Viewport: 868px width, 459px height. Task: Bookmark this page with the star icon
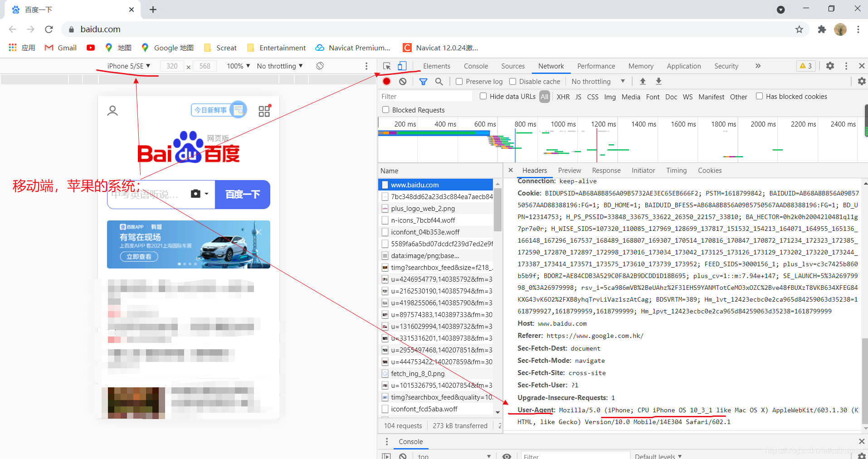[x=799, y=29]
